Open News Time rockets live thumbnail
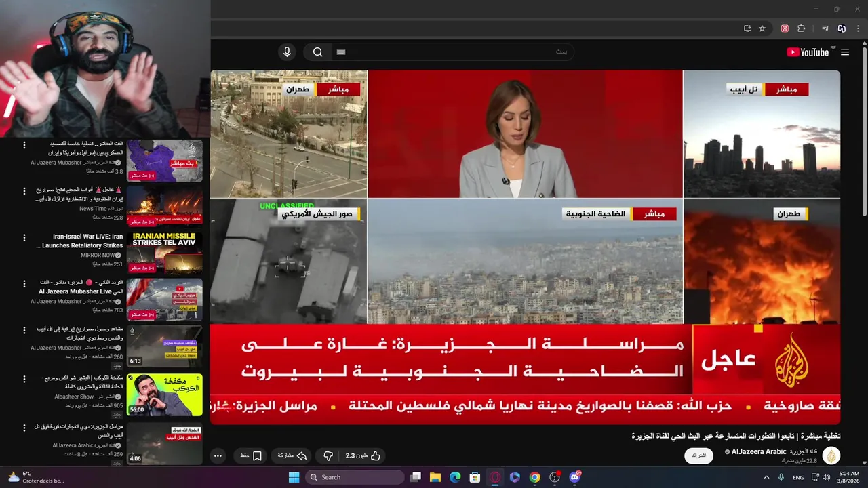This screenshot has height=488, width=868. pyautogui.click(x=164, y=207)
